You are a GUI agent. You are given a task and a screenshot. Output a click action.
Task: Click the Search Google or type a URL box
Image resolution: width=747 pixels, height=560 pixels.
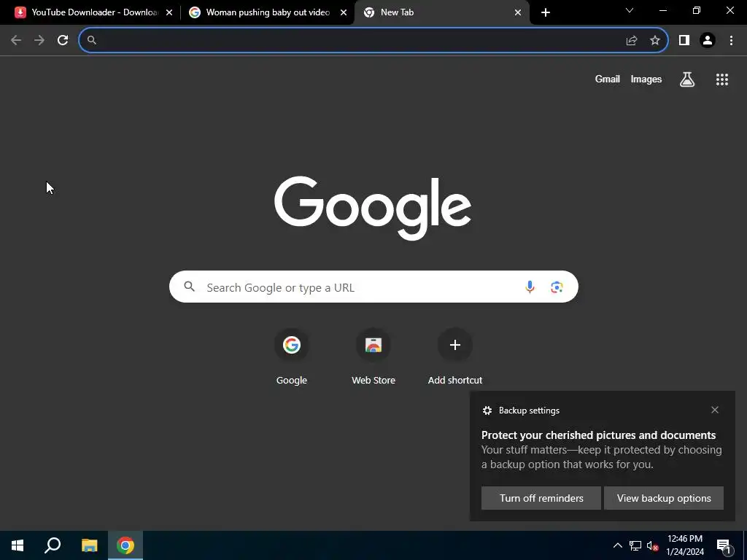(x=373, y=287)
